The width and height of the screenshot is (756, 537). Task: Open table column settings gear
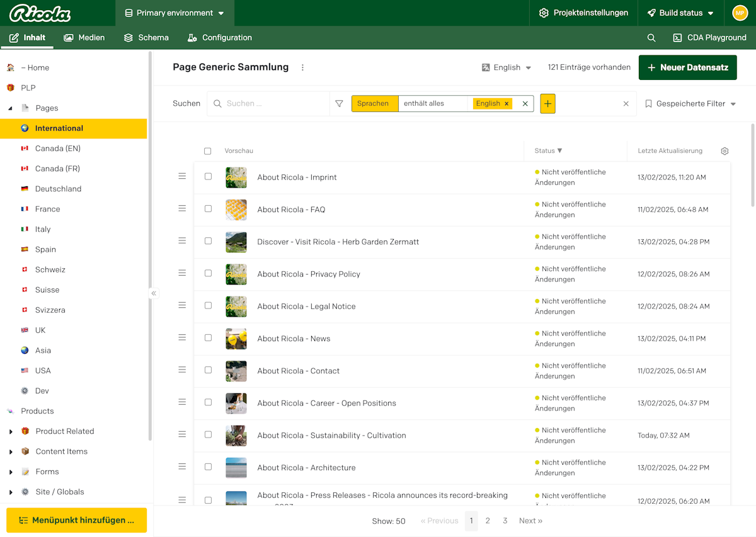pos(724,151)
